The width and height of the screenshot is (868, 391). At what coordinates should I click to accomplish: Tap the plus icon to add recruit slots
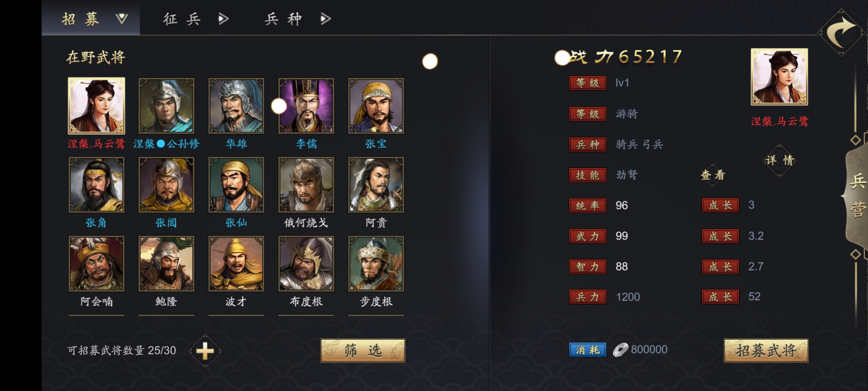205,351
